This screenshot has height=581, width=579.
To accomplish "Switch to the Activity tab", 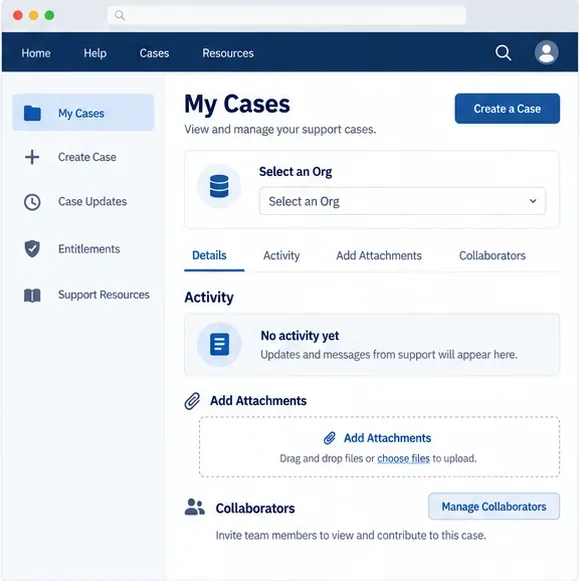I will click(x=281, y=255).
